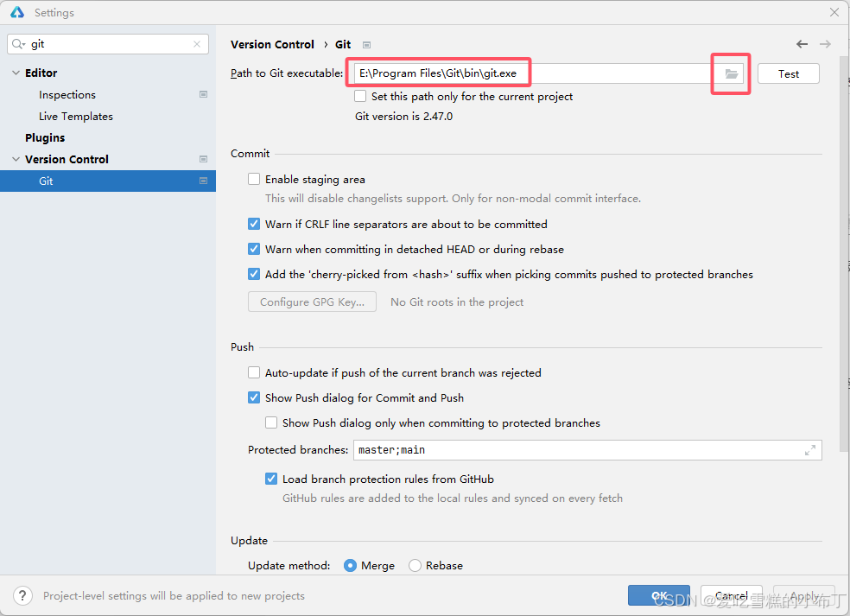Click the Test button for Git executable
The height and width of the screenshot is (616, 850).
click(788, 73)
